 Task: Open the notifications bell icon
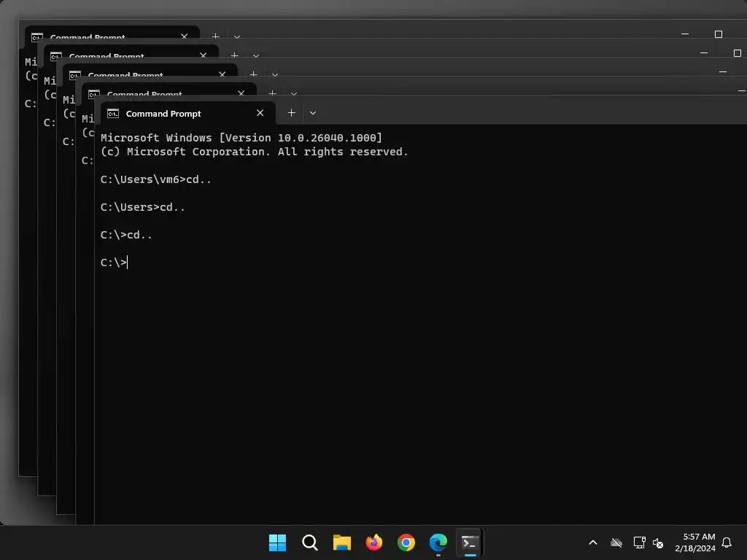[727, 542]
